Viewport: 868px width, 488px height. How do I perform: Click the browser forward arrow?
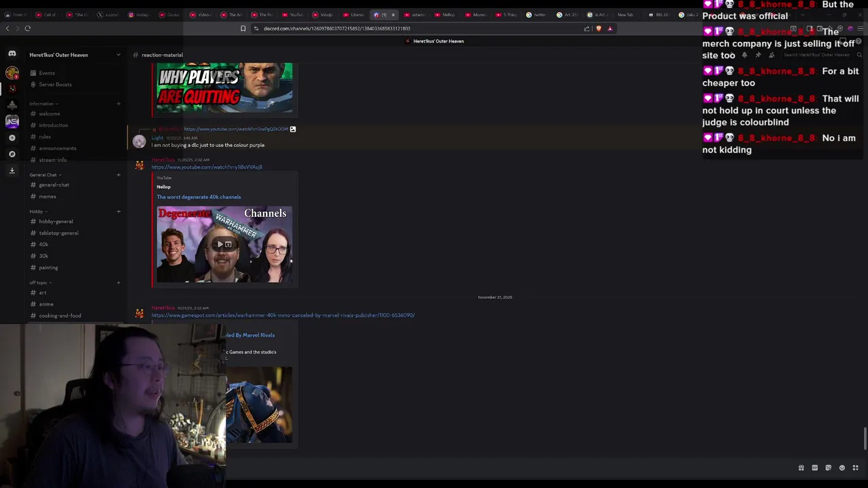pos(17,28)
